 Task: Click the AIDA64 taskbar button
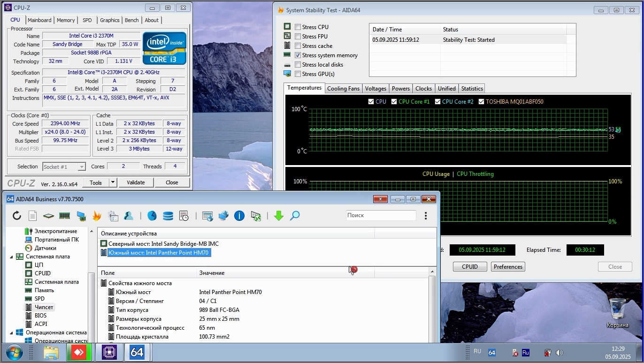(x=137, y=352)
